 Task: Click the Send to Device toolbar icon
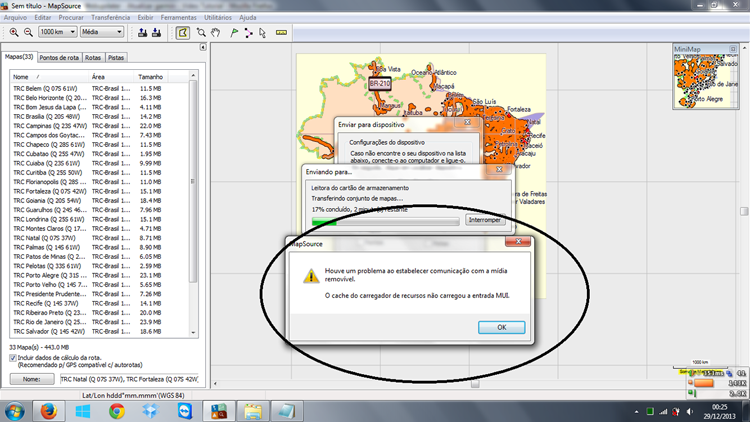click(x=143, y=33)
